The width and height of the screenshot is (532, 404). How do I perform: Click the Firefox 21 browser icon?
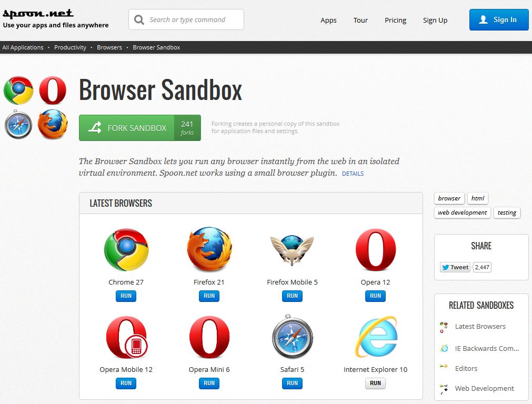click(x=209, y=249)
